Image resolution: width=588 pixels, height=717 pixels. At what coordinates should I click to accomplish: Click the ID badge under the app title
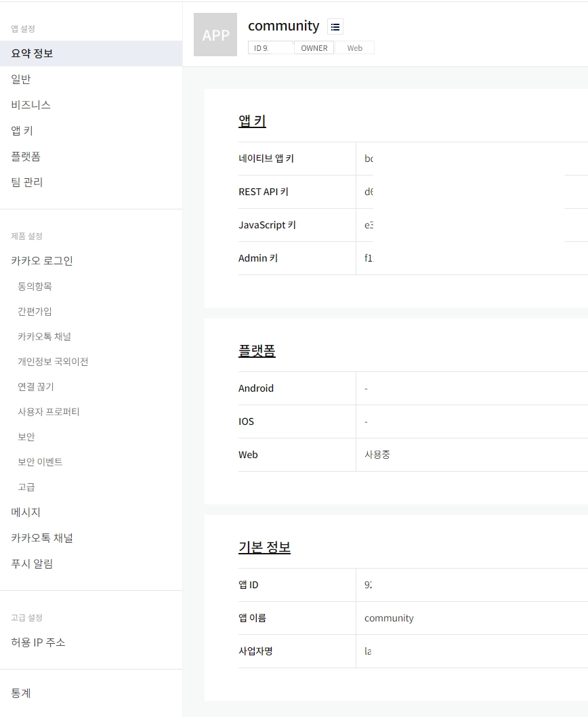[x=271, y=48]
